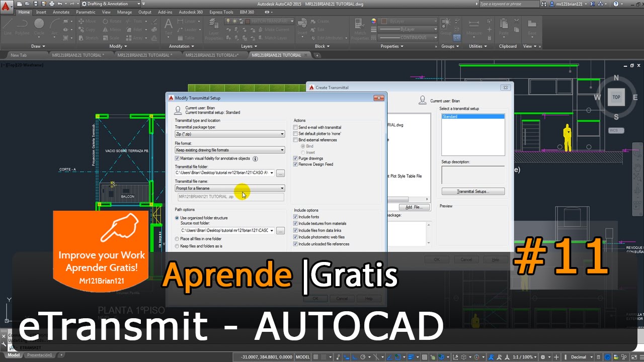Switch to the Parametric ribbon tab
644x362 pixels.
tap(86, 12)
